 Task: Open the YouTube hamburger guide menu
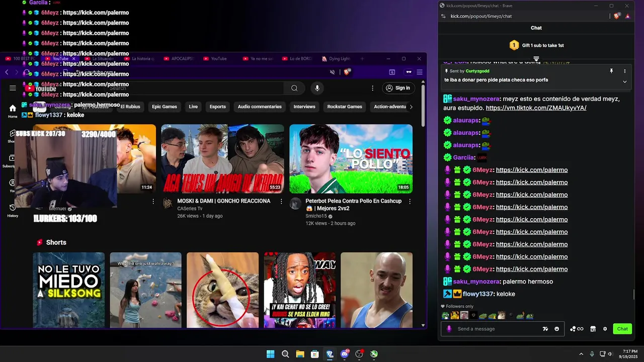[13, 88]
